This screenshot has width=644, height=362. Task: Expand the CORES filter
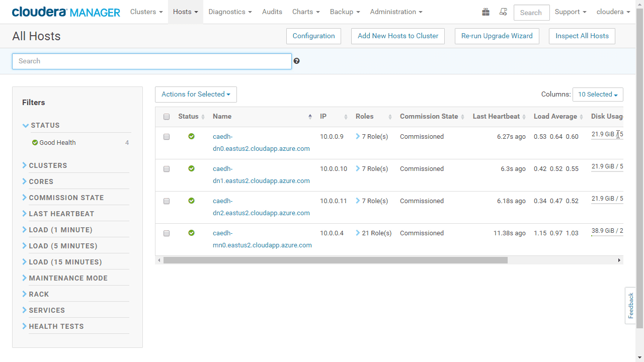[x=38, y=182]
